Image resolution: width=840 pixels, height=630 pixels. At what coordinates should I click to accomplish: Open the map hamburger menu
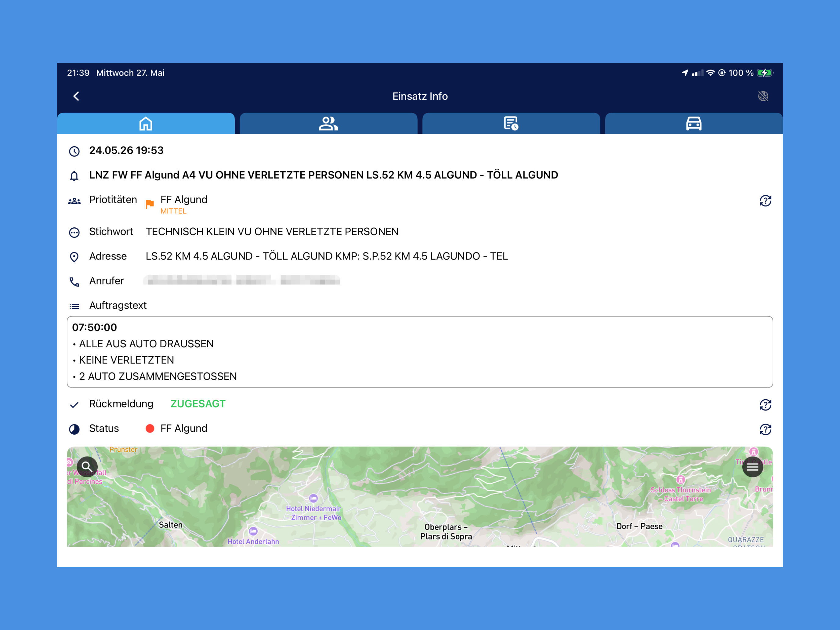(753, 467)
